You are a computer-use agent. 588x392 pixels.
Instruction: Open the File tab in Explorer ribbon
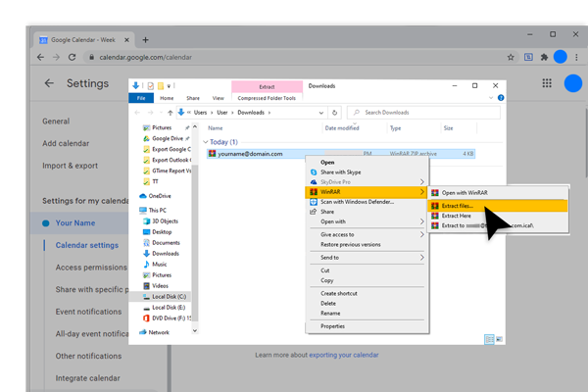[141, 98]
